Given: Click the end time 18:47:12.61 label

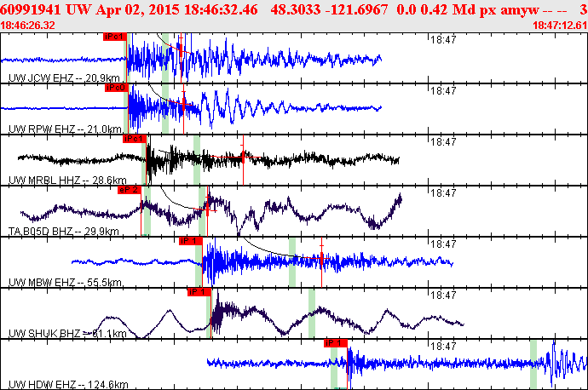Looking at the screenshot, I should click(x=559, y=26).
